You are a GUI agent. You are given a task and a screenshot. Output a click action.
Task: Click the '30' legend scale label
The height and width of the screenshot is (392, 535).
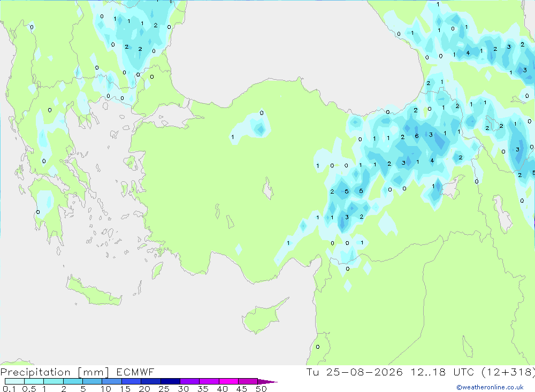[183, 389]
